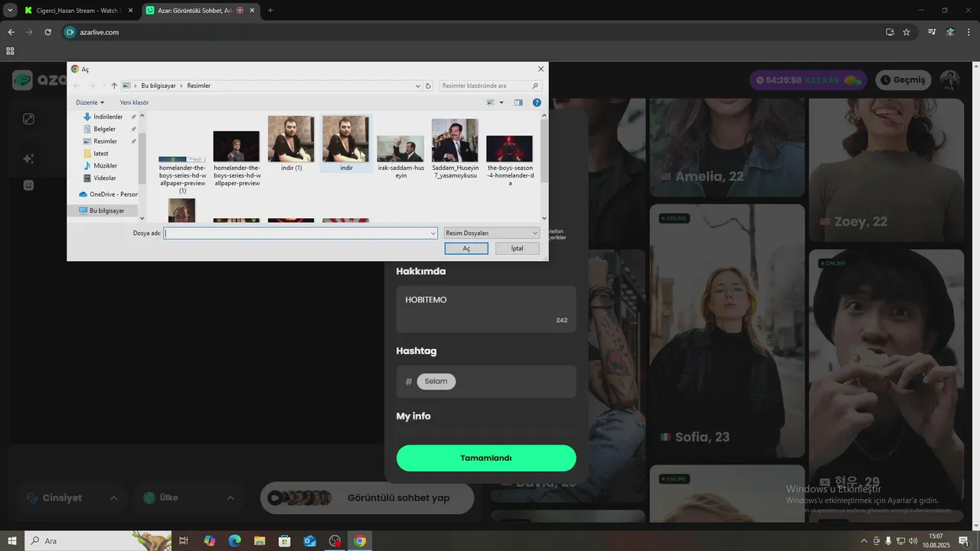Expand the address bar path history dropdown
This screenshot has width=980, height=551.
417,86
